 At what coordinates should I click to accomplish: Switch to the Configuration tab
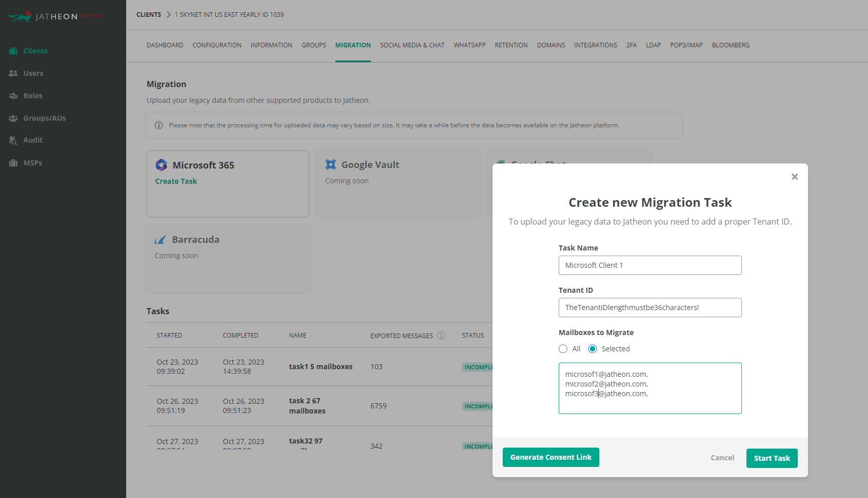click(x=217, y=45)
